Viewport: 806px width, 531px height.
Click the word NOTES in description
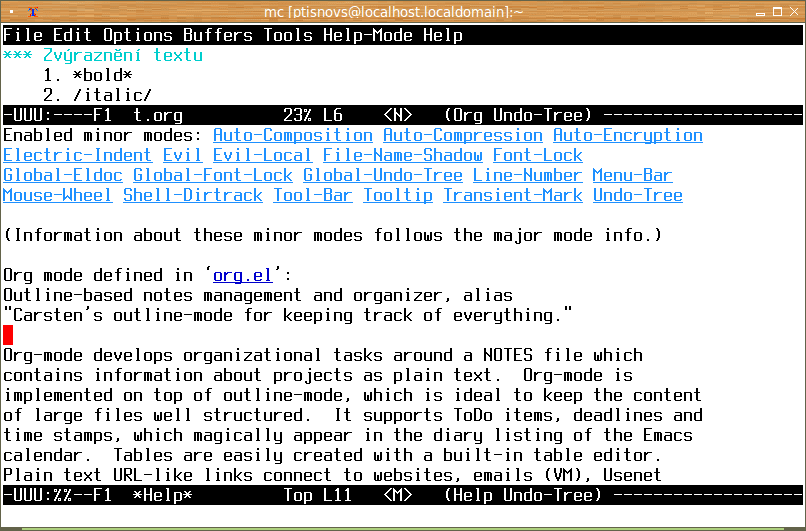(508, 355)
